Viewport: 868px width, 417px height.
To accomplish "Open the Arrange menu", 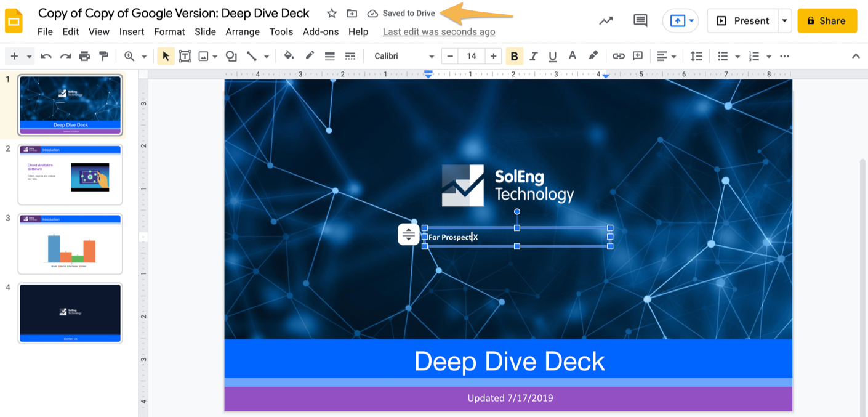I will point(243,32).
